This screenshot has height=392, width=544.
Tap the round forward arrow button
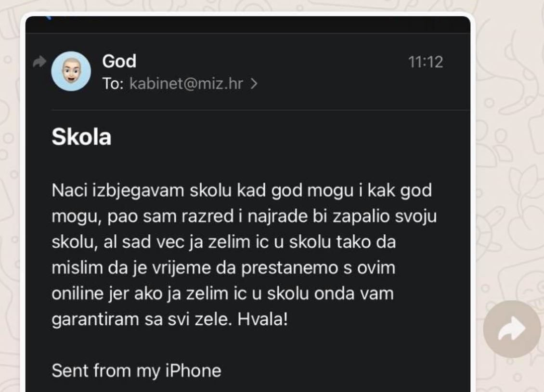(512, 329)
